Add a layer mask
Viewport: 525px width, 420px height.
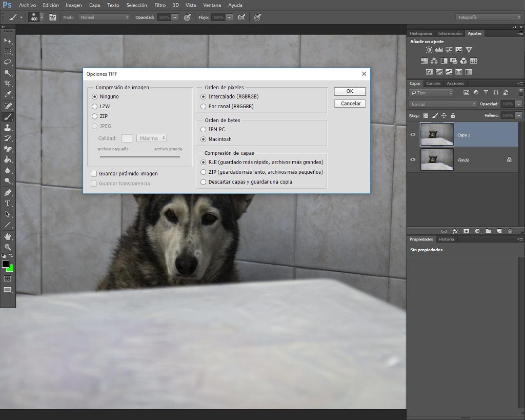(x=467, y=231)
